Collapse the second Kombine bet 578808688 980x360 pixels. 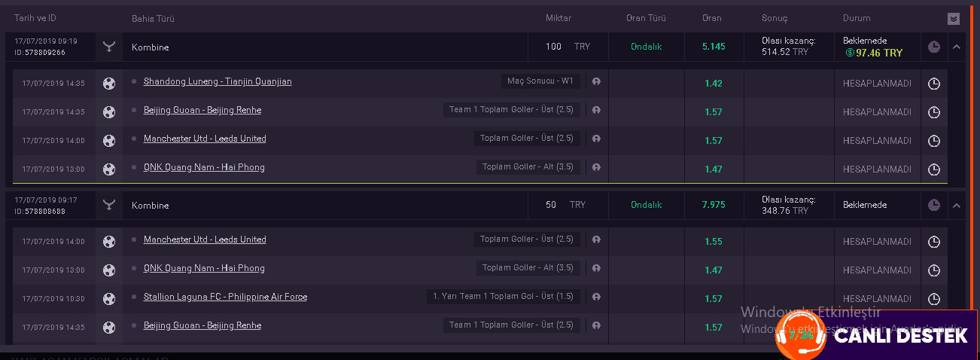tap(957, 205)
